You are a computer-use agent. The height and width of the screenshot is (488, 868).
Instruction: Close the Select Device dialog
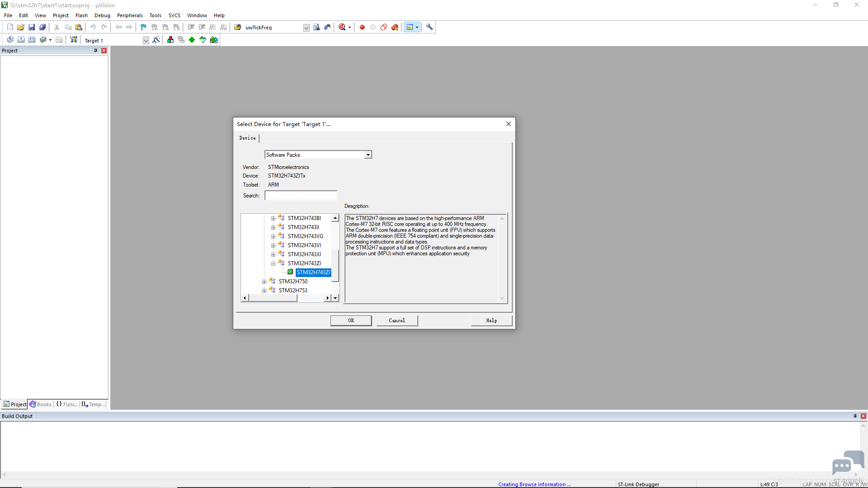click(509, 124)
